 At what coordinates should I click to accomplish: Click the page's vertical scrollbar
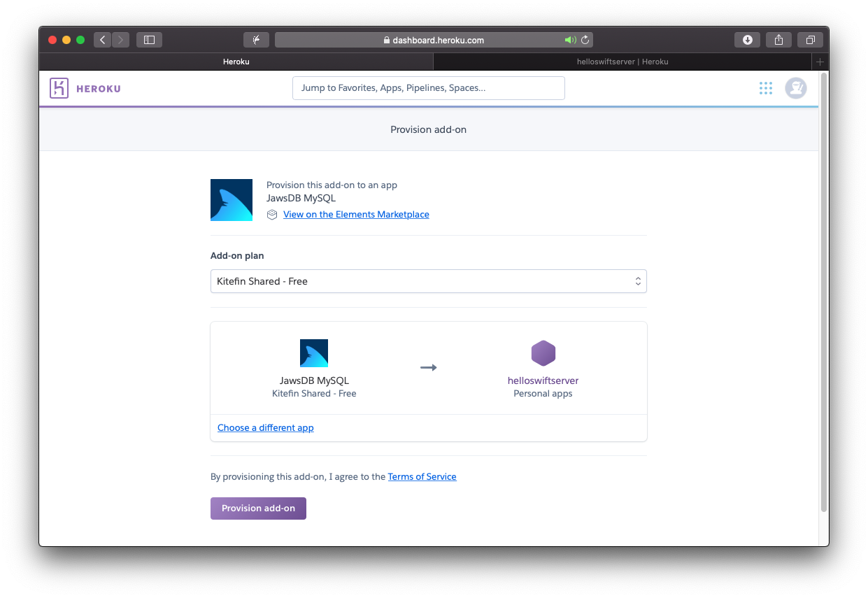[x=823, y=292]
